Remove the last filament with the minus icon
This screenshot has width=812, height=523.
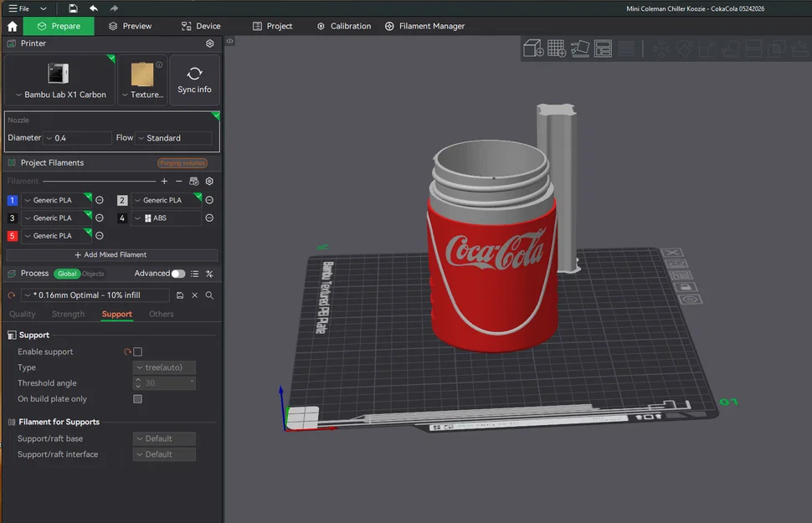[178, 182]
